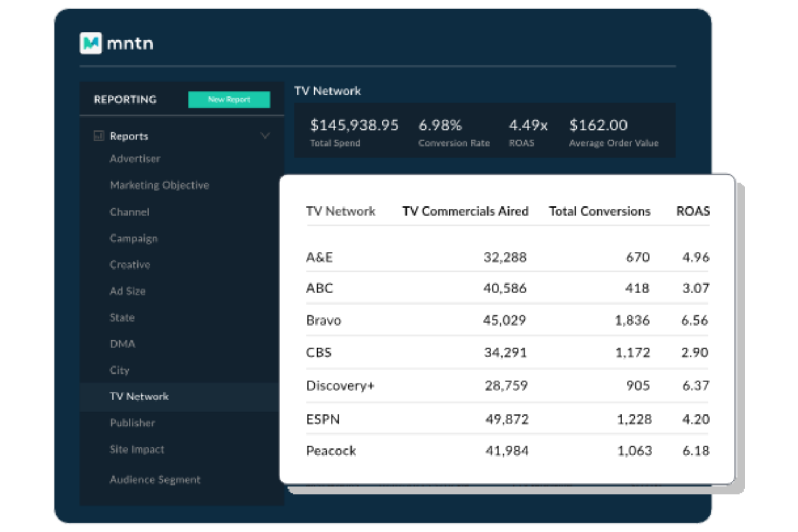Click the Reports label in sidebar
The height and width of the screenshot is (532, 798).
click(129, 136)
